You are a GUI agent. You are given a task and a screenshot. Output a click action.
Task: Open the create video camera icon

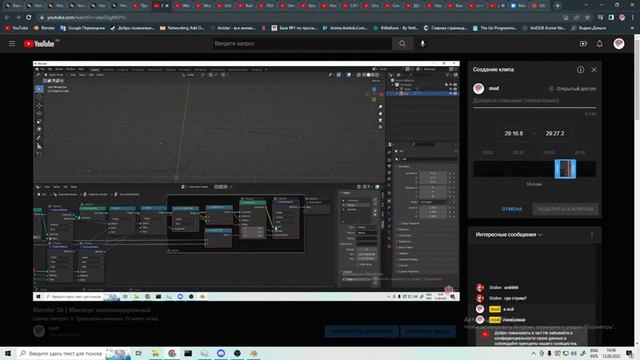pos(583,44)
